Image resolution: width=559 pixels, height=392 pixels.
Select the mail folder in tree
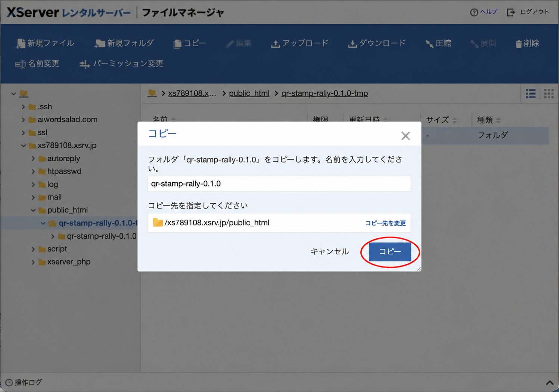(50, 197)
